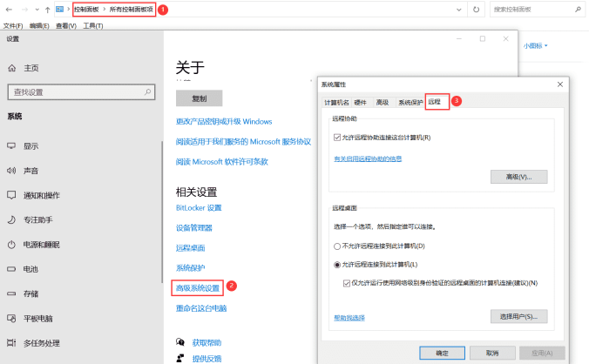The height and width of the screenshot is (364, 589).
Task: Click the 高级(V)... button
Action: point(518,177)
